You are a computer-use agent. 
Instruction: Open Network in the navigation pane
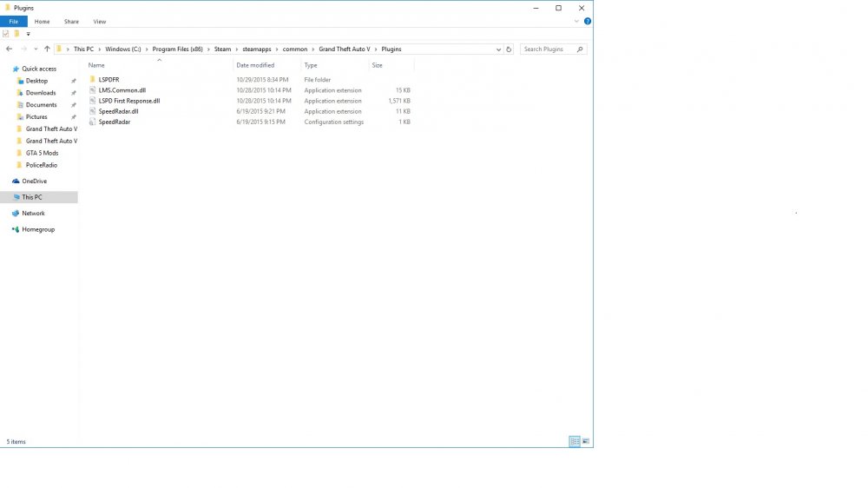(x=33, y=214)
